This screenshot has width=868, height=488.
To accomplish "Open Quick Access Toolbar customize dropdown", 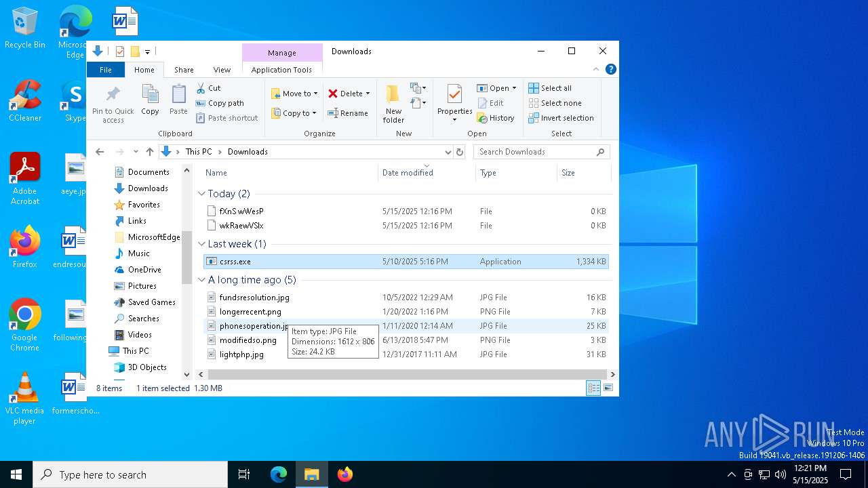I will (147, 52).
